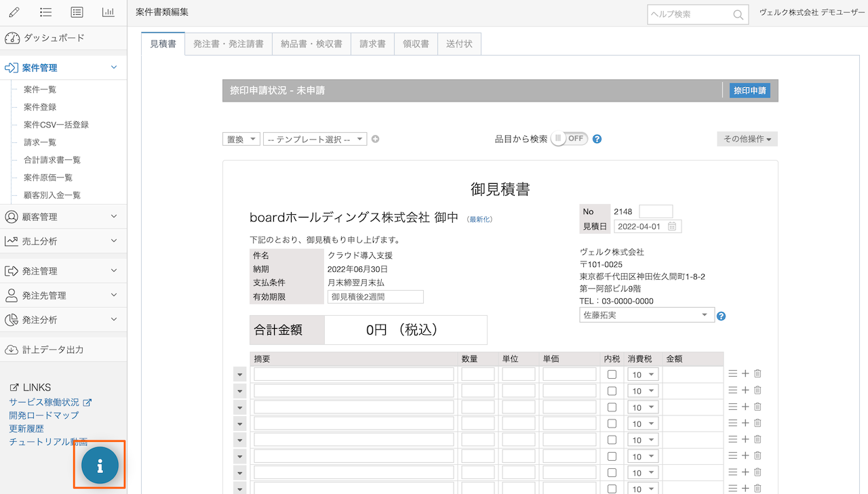Open the boxed list icon in top bar

click(x=77, y=12)
